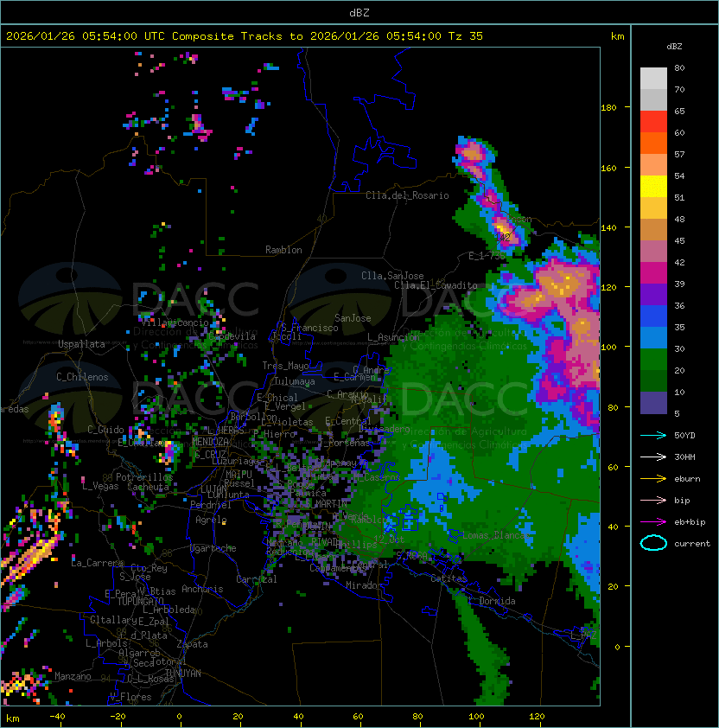Pick the bright green 30–20 dBZ swatch
The image size is (719, 728).
653,359
